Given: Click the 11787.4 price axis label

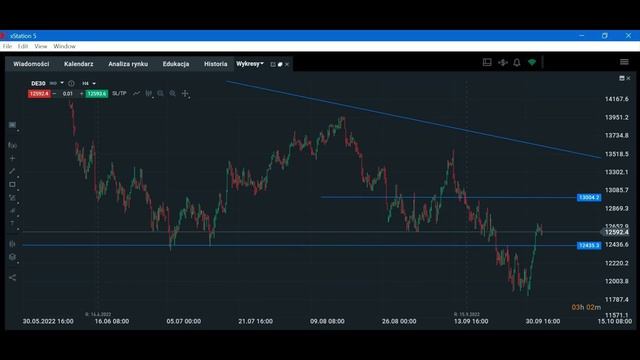Looking at the screenshot, I should point(616,300).
